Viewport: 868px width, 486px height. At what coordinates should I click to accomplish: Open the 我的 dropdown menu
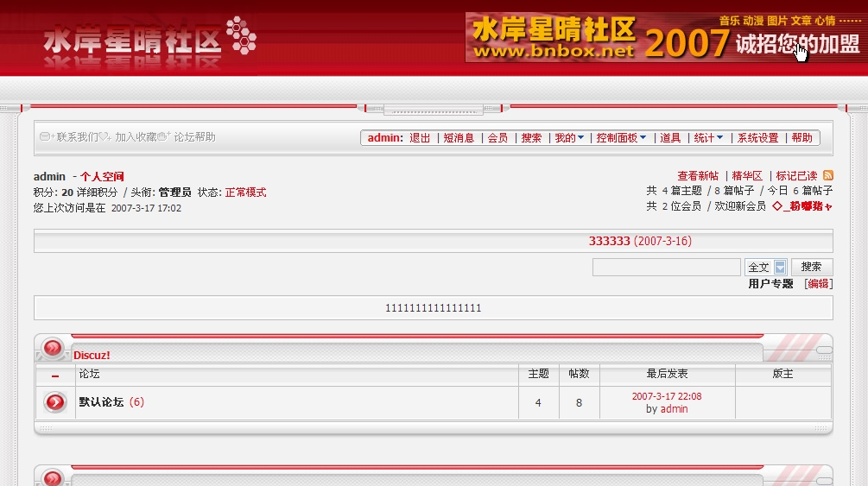coord(569,138)
